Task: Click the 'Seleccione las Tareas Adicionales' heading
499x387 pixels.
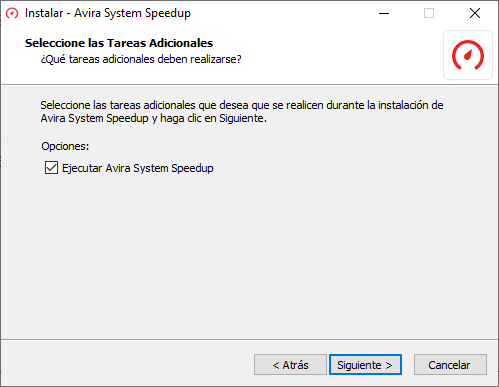Action: tap(119, 43)
